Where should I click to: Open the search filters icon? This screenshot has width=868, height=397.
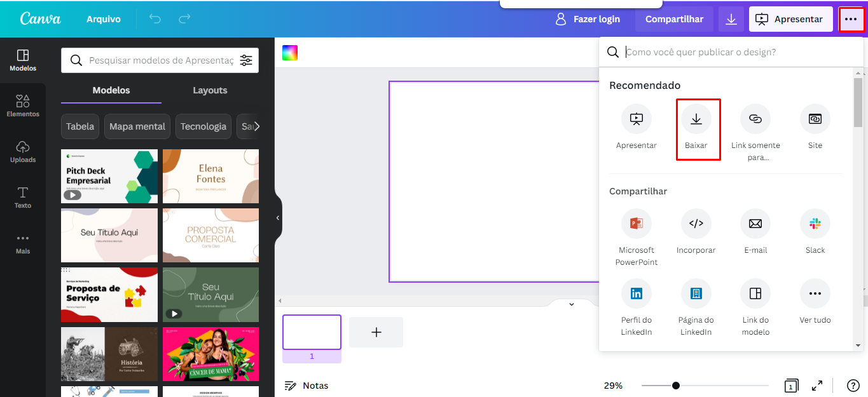pos(246,60)
